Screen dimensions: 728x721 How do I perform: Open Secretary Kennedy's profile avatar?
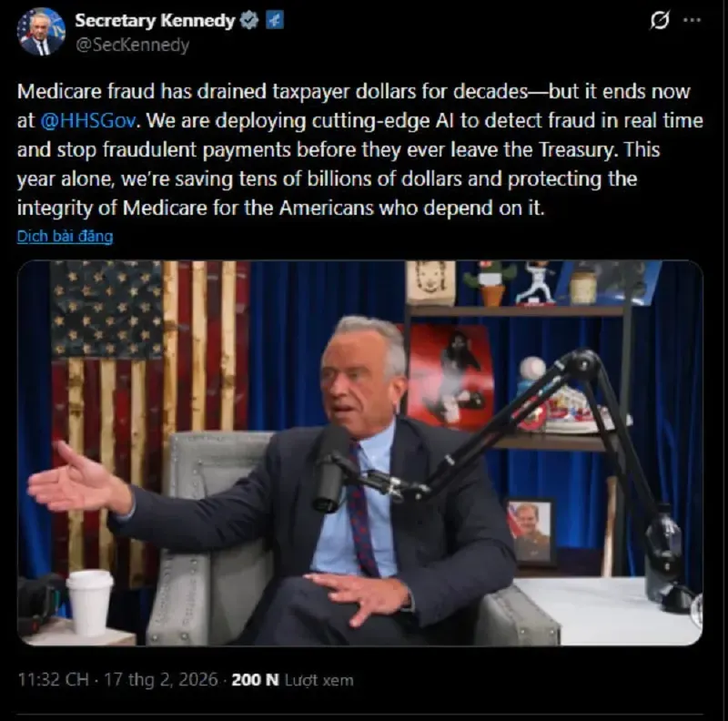(41, 32)
